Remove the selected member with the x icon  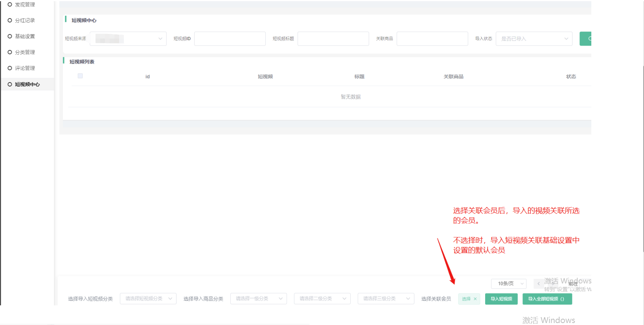[x=475, y=299]
